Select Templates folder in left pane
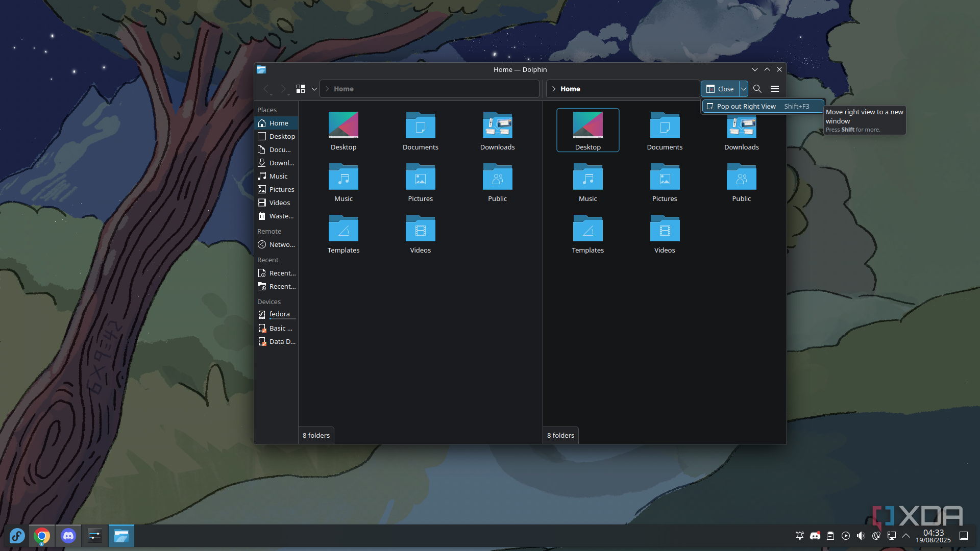 (344, 234)
